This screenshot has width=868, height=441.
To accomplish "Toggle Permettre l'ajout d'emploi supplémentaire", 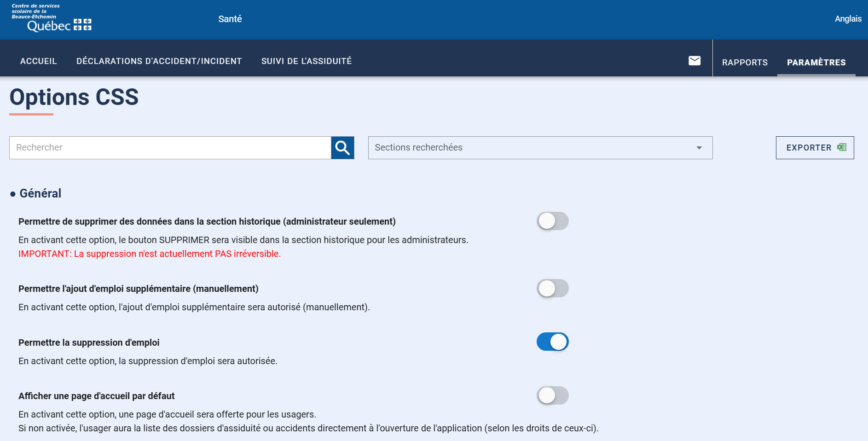I will (552, 288).
